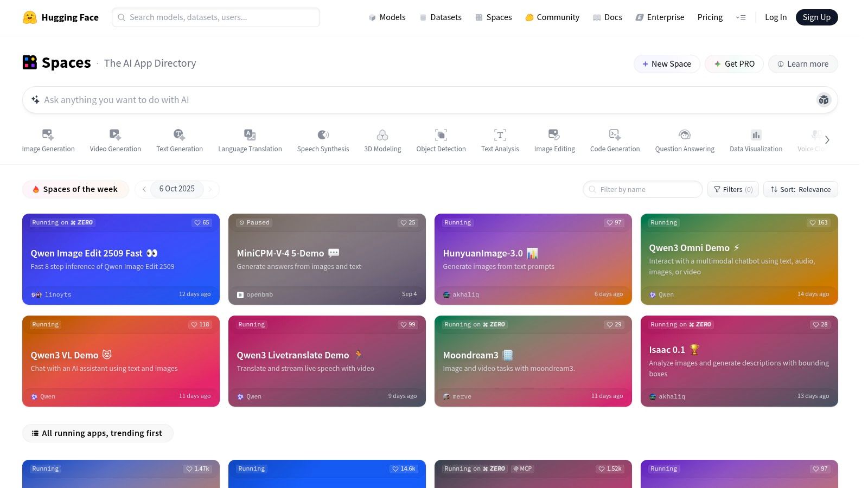Screen dimensions: 868x488
Task: Create a New Space
Action: click(667, 64)
